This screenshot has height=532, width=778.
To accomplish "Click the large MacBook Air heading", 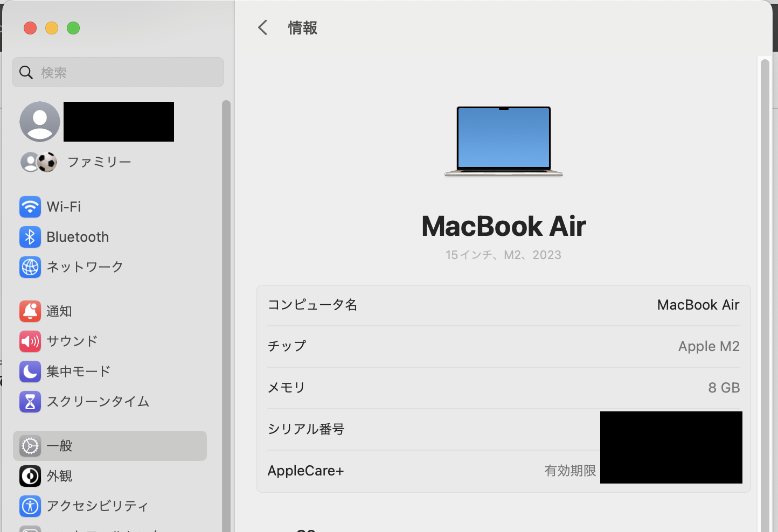I will [x=504, y=226].
